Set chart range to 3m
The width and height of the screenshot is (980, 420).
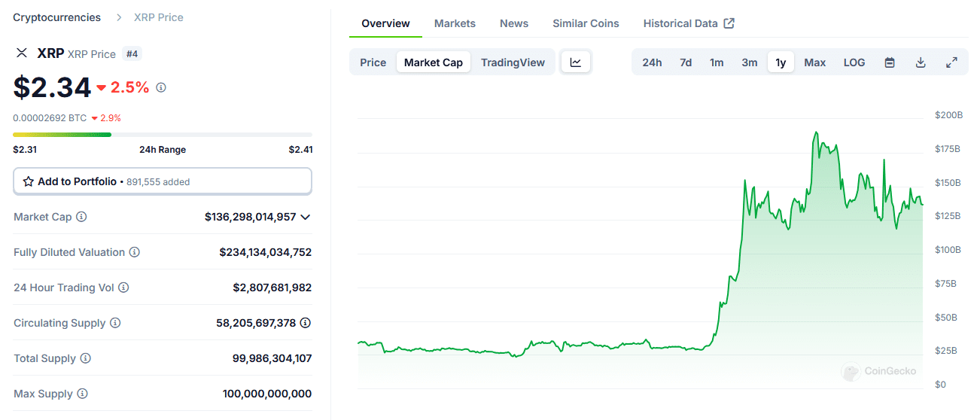tap(750, 62)
